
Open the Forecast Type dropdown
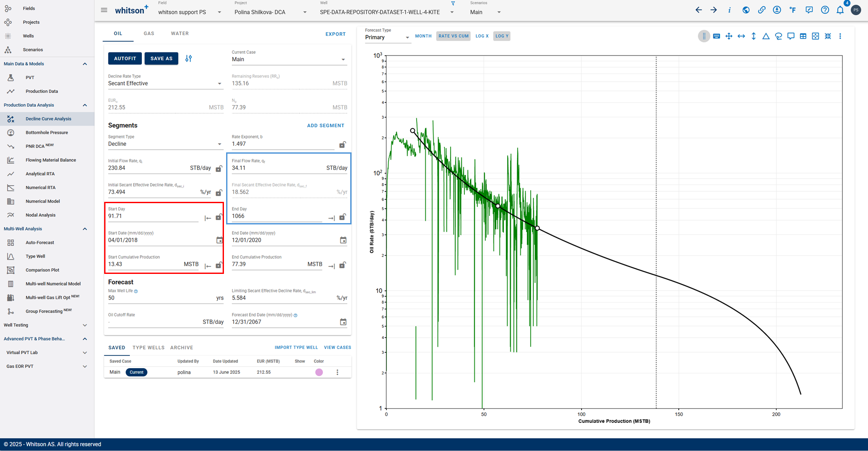coord(387,37)
